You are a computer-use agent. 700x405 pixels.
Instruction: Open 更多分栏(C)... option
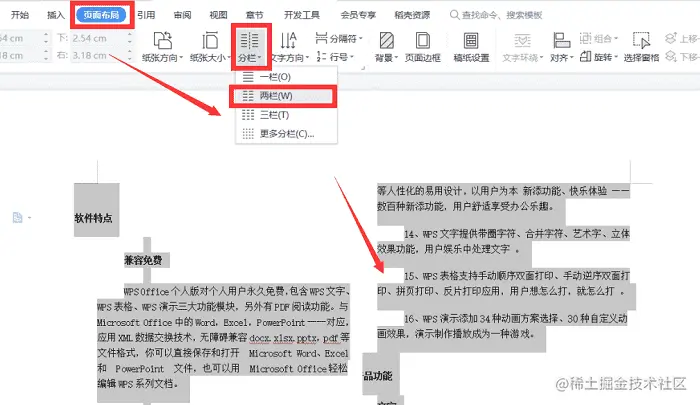(286, 134)
